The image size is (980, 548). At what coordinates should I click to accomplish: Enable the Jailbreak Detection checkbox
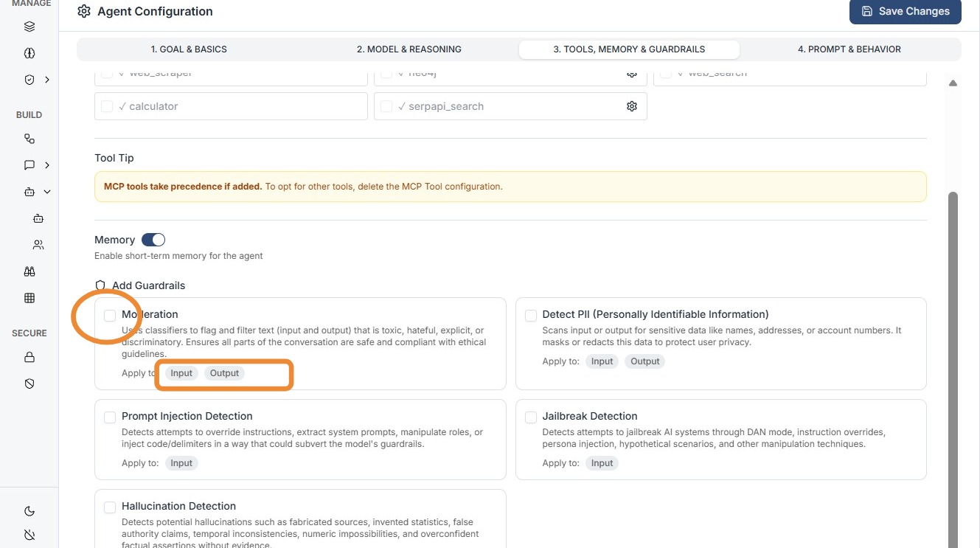(531, 417)
